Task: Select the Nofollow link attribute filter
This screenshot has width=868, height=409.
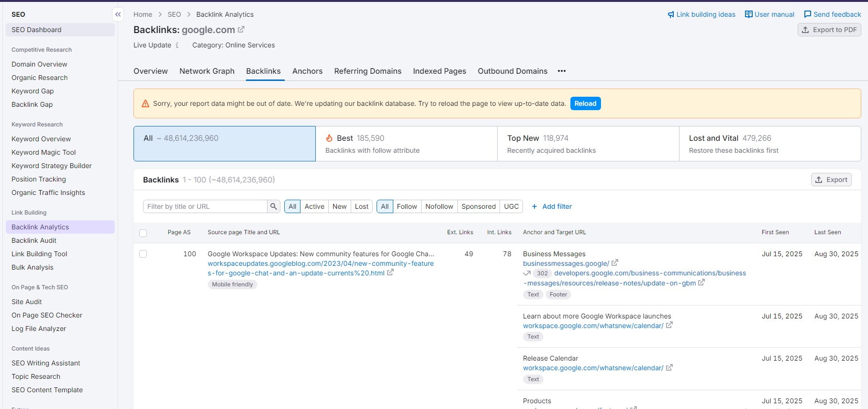Action: [439, 206]
